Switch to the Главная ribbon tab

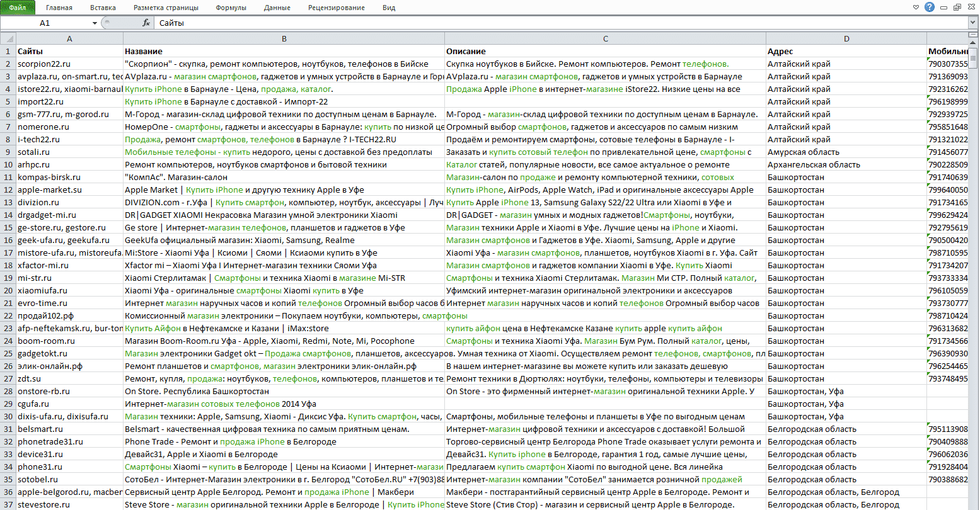tap(59, 8)
